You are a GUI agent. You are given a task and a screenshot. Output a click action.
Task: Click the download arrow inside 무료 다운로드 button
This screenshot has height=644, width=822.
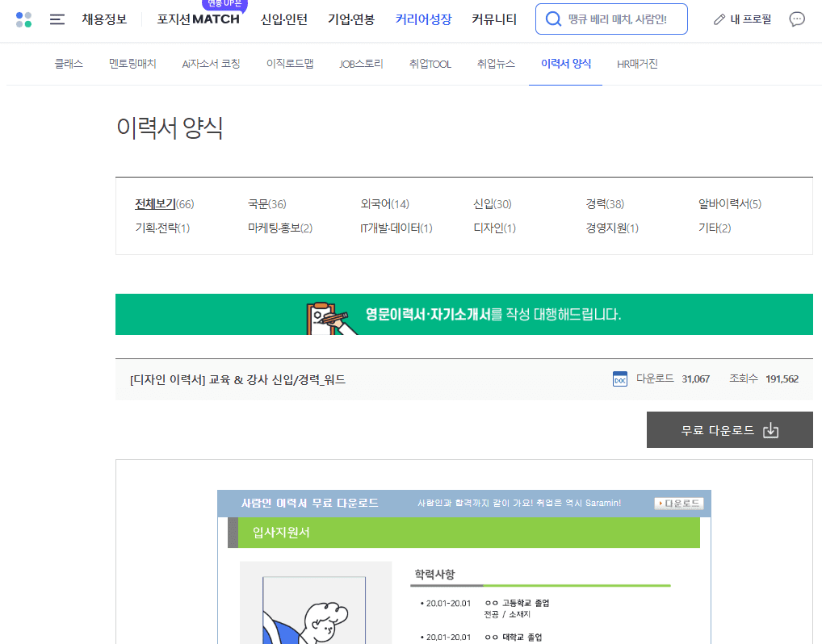click(771, 429)
